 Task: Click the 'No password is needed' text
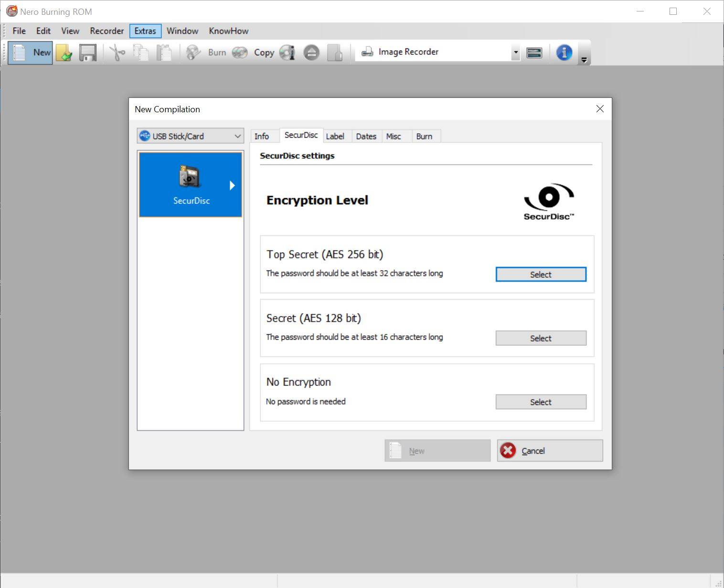(x=306, y=401)
